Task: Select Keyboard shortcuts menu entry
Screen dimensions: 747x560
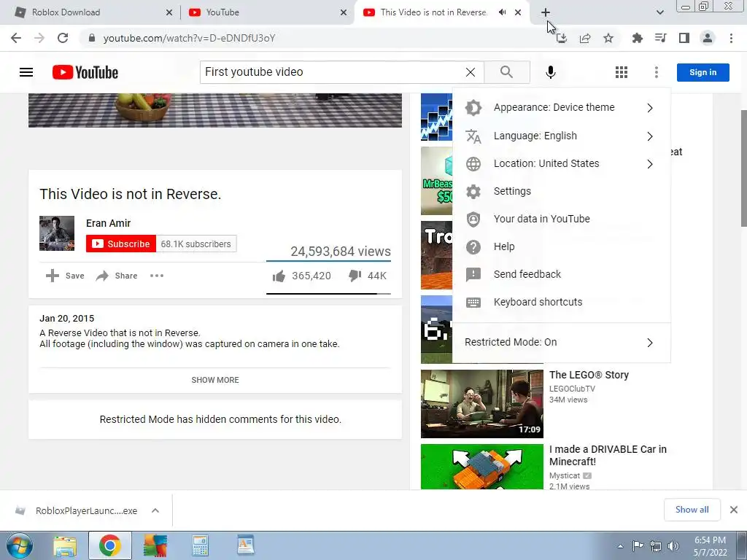Action: 561,302
